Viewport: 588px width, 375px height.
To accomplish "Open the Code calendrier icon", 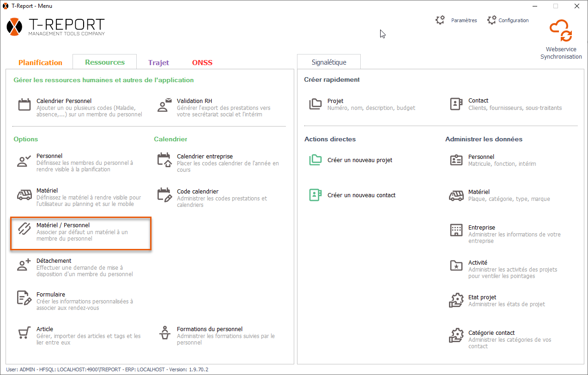I will coord(165,195).
